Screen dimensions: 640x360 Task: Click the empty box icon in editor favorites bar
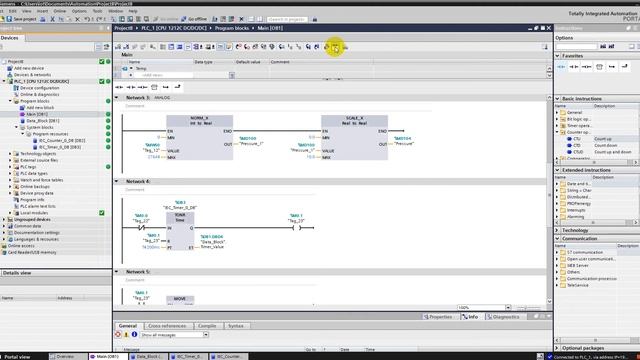[154, 87]
